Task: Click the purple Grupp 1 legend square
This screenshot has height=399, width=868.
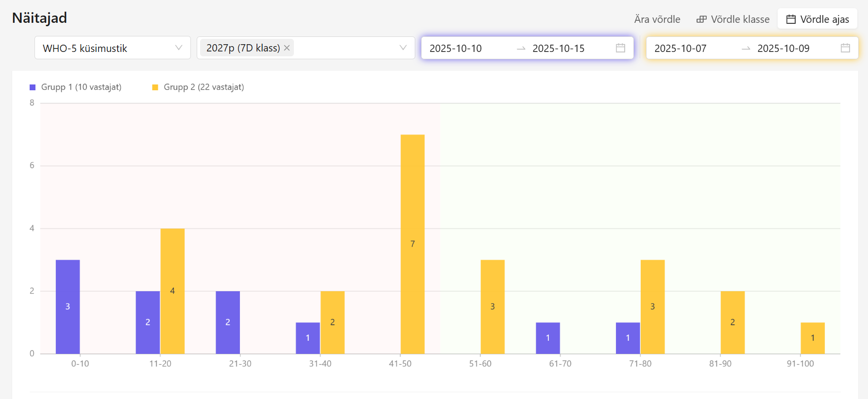Action: tap(33, 87)
